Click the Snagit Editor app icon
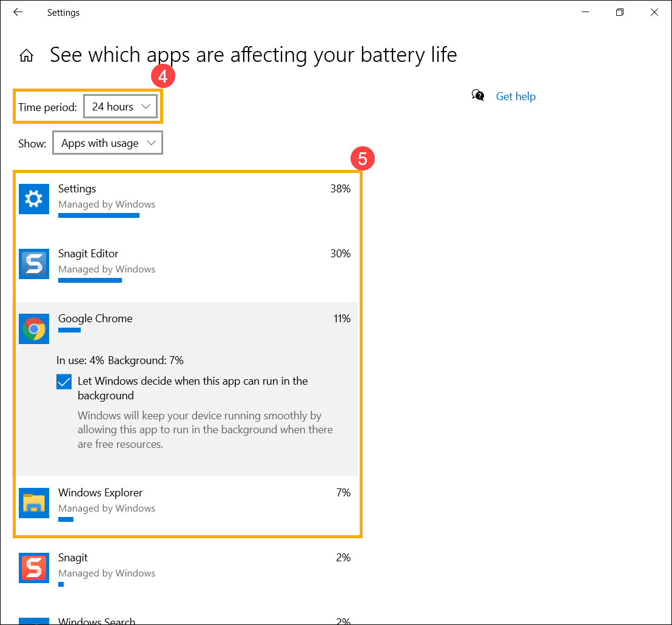This screenshot has height=625, width=672. pyautogui.click(x=34, y=263)
